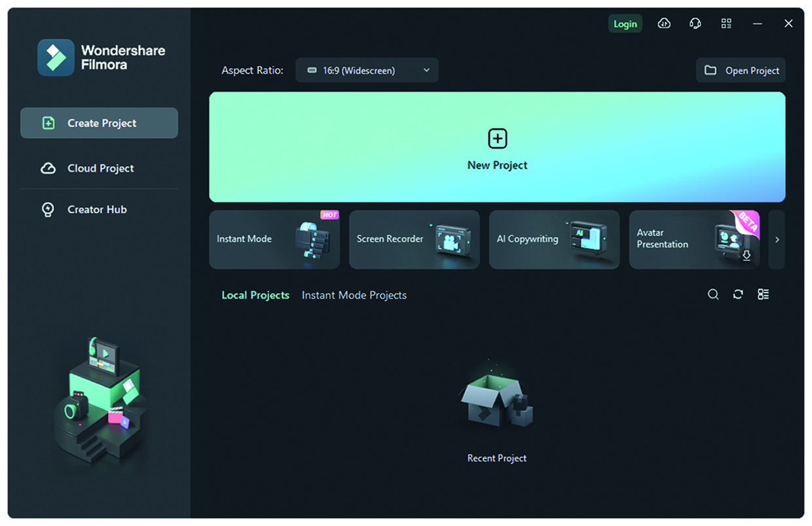812x526 pixels.
Task: Start a New Project
Action: click(x=497, y=147)
